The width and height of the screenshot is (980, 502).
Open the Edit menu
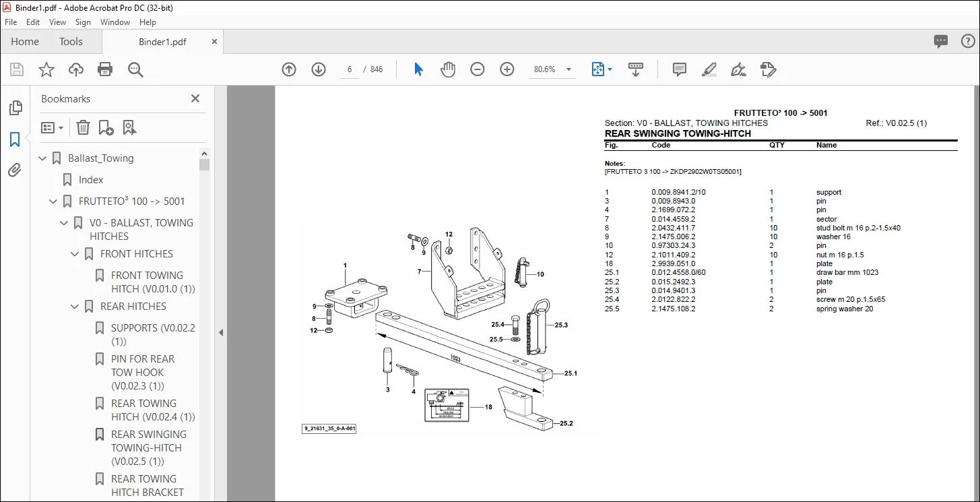pyautogui.click(x=33, y=22)
